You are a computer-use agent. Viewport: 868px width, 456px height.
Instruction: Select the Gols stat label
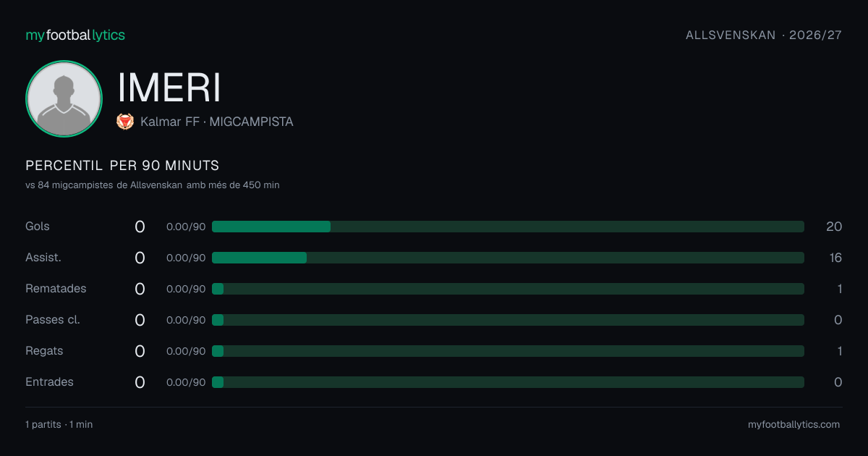click(x=38, y=227)
